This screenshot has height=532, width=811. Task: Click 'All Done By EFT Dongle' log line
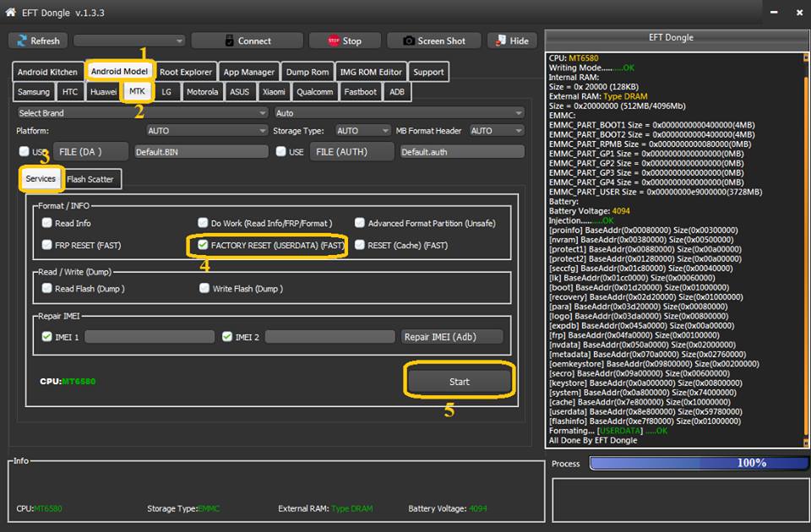tap(593, 441)
